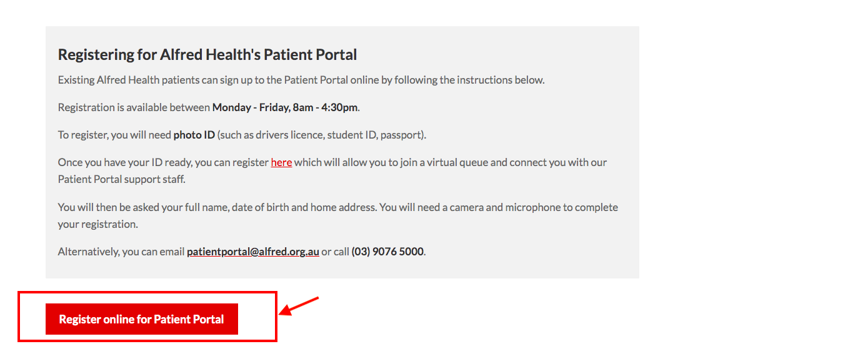Viewport: 868px width, 359px height.
Task: Click the 'Alternatively, you can email' text
Action: [x=121, y=252]
